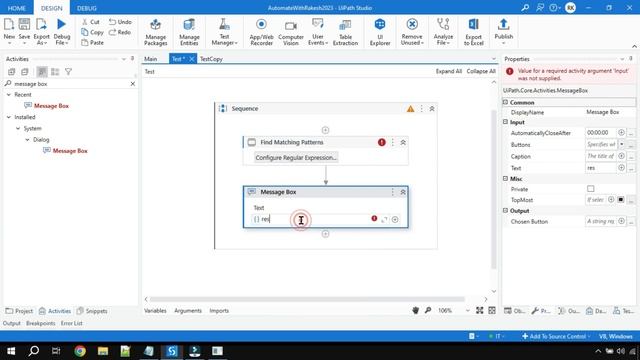640x360 pixels.
Task: Click Find Matching Patterns error icon
Action: (382, 142)
